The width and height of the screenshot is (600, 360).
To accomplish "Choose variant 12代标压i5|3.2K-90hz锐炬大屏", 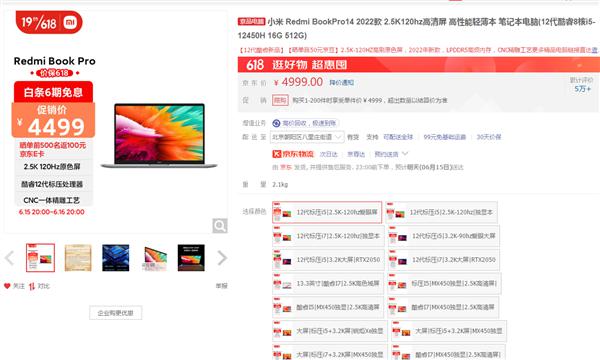I will click(443, 236).
